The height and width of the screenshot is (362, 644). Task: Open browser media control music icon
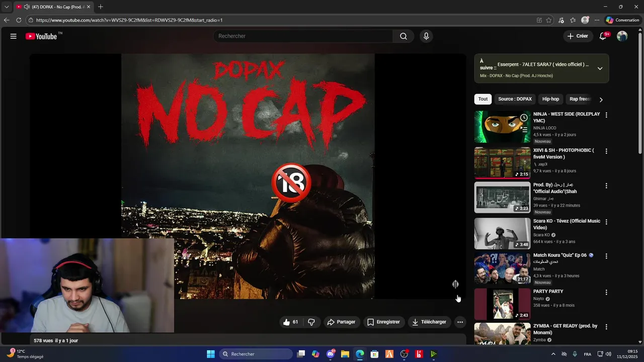point(561,20)
